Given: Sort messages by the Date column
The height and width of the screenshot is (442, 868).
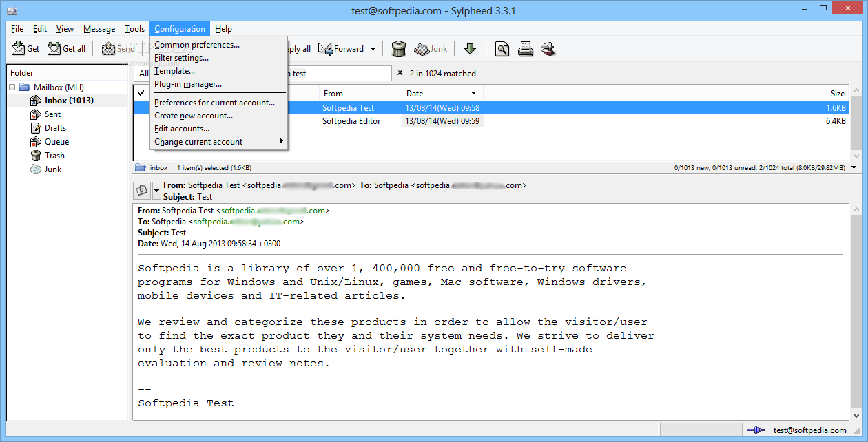Looking at the screenshot, I should 442,93.
